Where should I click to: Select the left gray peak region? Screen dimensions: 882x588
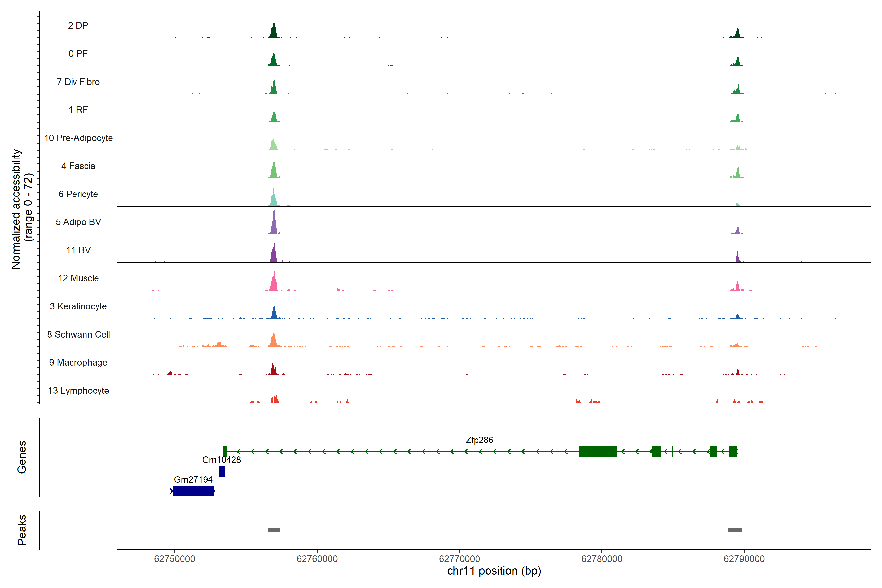(x=274, y=530)
